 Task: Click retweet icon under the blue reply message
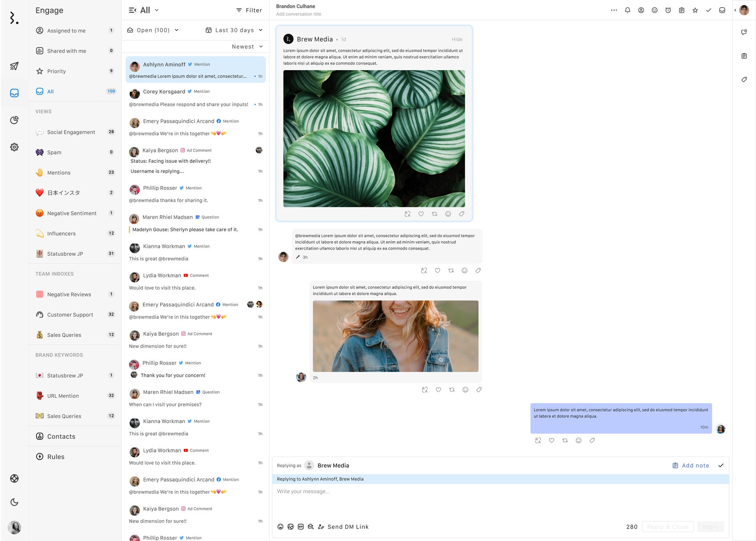(x=565, y=440)
